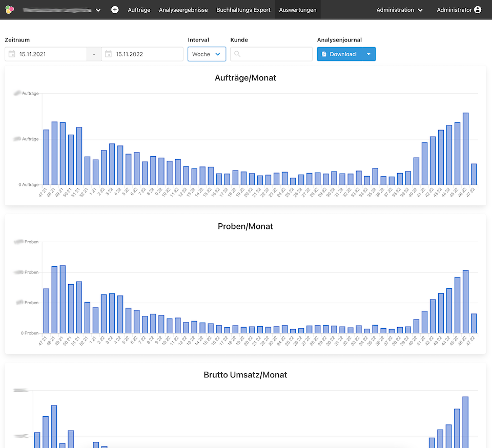The image size is (492, 448).
Task: Expand the Administration menu
Action: (x=399, y=10)
